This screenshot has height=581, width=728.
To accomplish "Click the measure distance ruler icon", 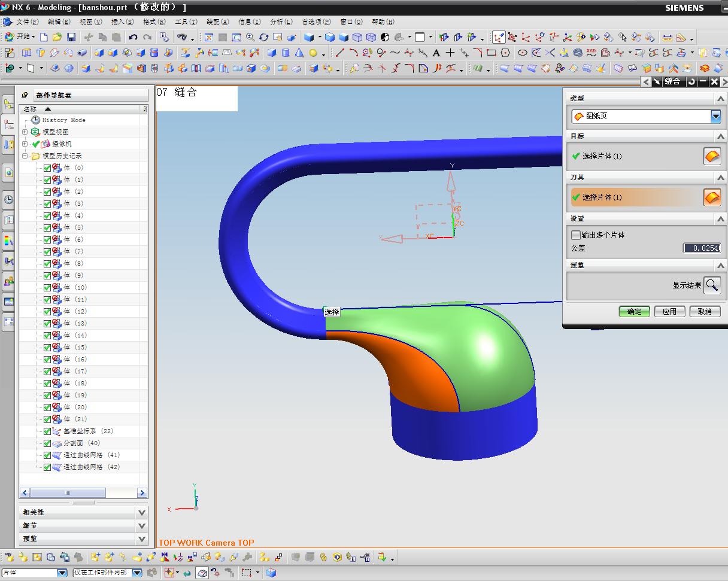I will coord(667,37).
